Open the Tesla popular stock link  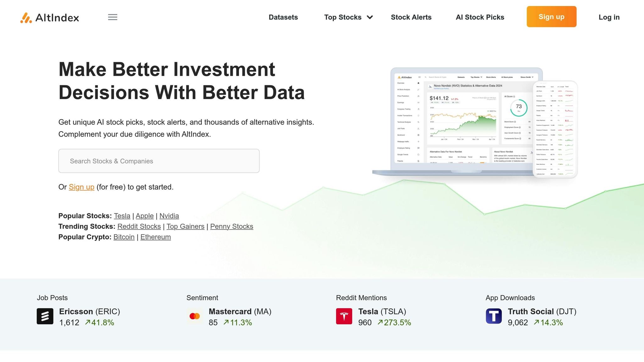tap(122, 216)
